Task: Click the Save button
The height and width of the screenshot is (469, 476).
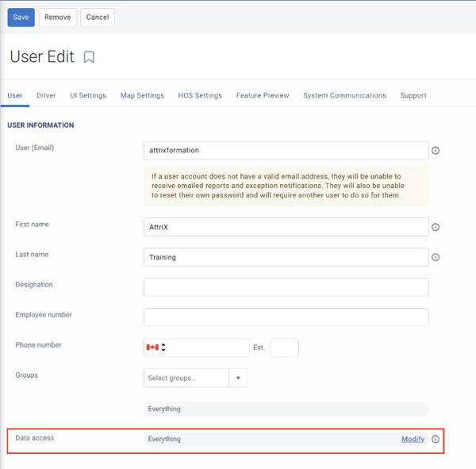Action: pyautogui.click(x=21, y=17)
